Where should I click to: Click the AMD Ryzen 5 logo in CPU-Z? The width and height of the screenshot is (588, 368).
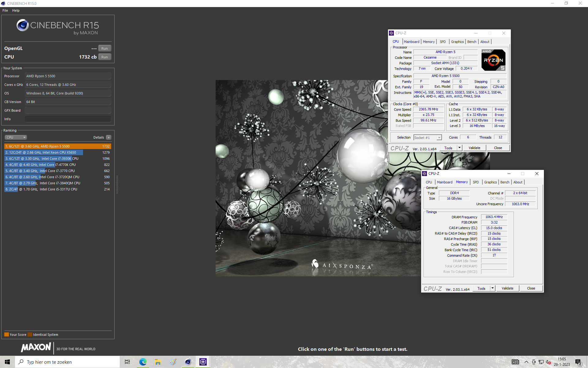[x=493, y=60]
